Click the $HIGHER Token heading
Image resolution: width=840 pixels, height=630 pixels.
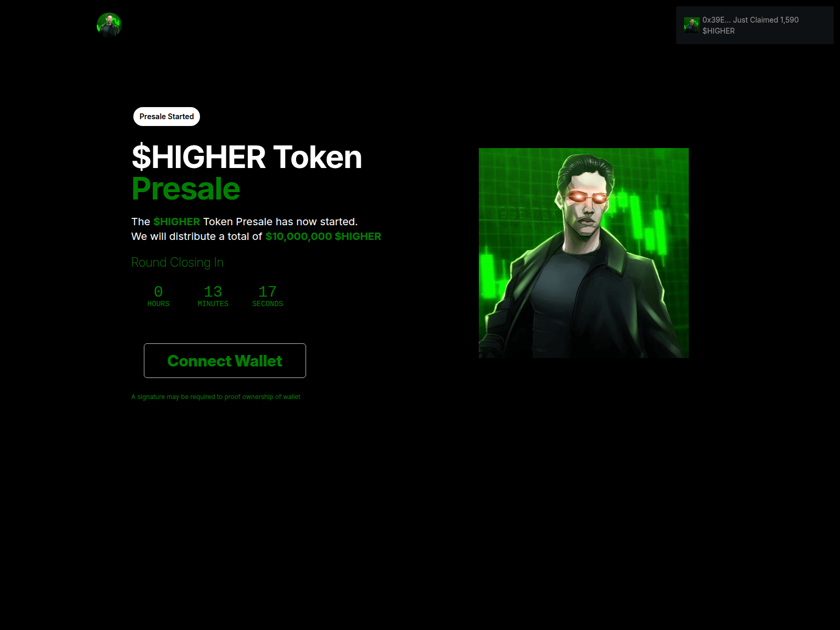pyautogui.click(x=247, y=157)
